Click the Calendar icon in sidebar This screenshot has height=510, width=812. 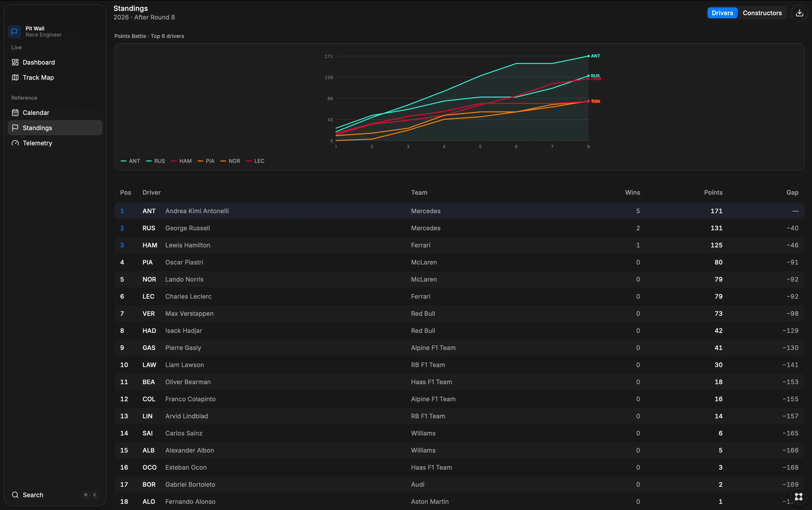pyautogui.click(x=15, y=112)
